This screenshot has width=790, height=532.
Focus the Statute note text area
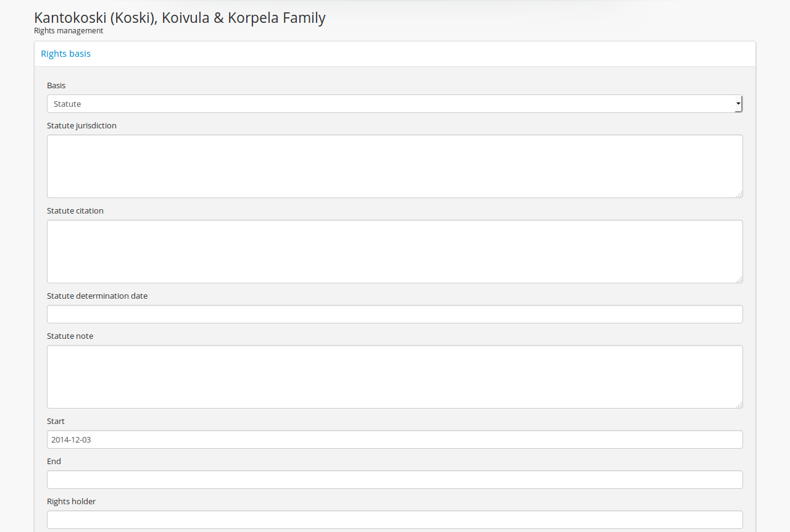(394, 376)
